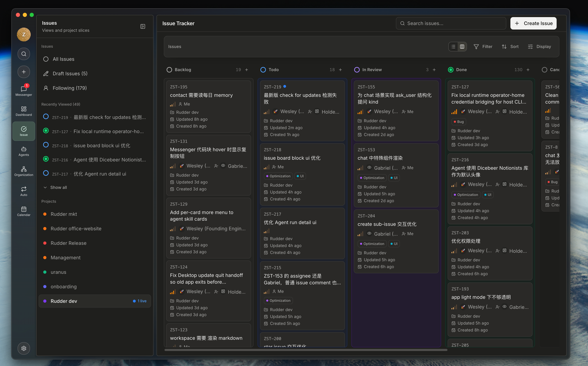Image resolution: width=588 pixels, height=366 pixels.
Task: Open the Auto section
Action: [24, 191]
